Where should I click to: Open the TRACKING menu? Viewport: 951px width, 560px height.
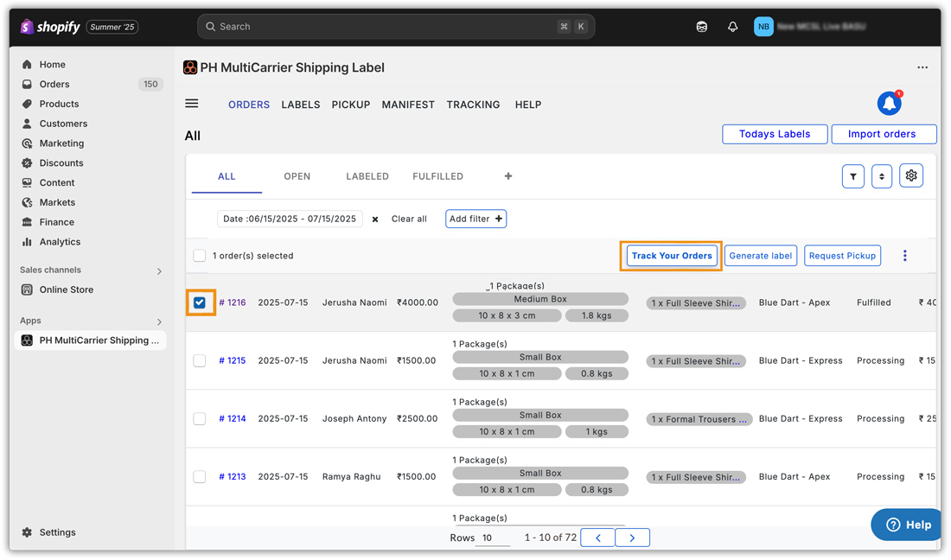(473, 105)
